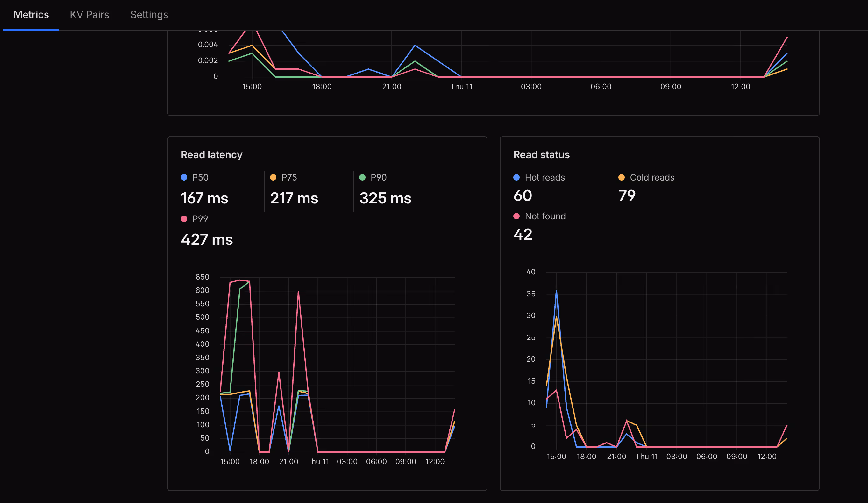Click the Read status heading link

541,155
